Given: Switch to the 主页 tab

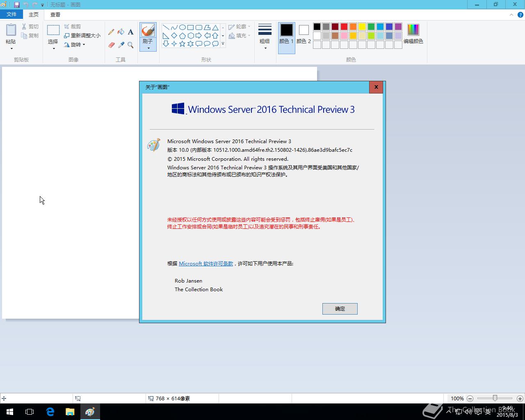Looking at the screenshot, I should 34,14.
